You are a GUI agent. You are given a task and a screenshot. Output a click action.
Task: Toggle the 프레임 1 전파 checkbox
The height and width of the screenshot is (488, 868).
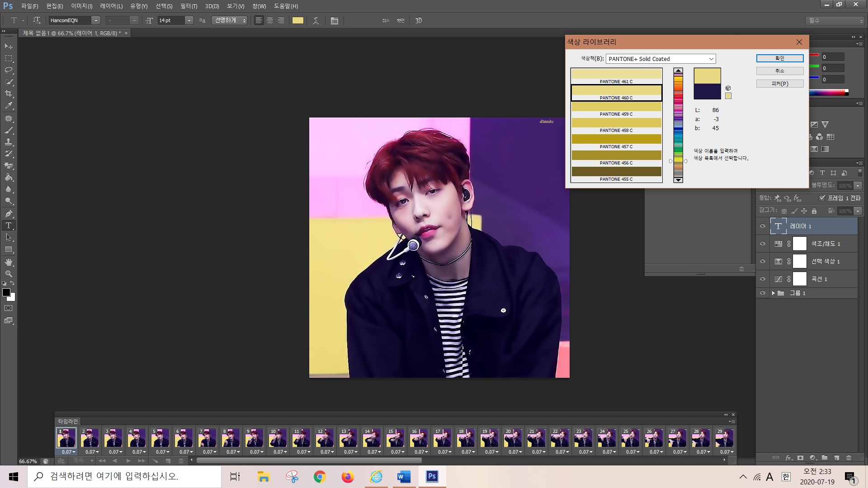(822, 198)
